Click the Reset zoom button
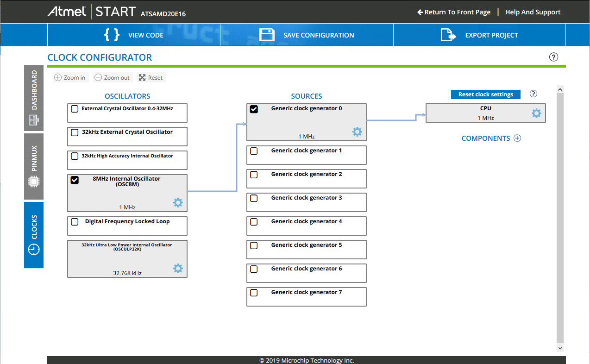Viewport: 590px width, 364px height. pyautogui.click(x=151, y=77)
